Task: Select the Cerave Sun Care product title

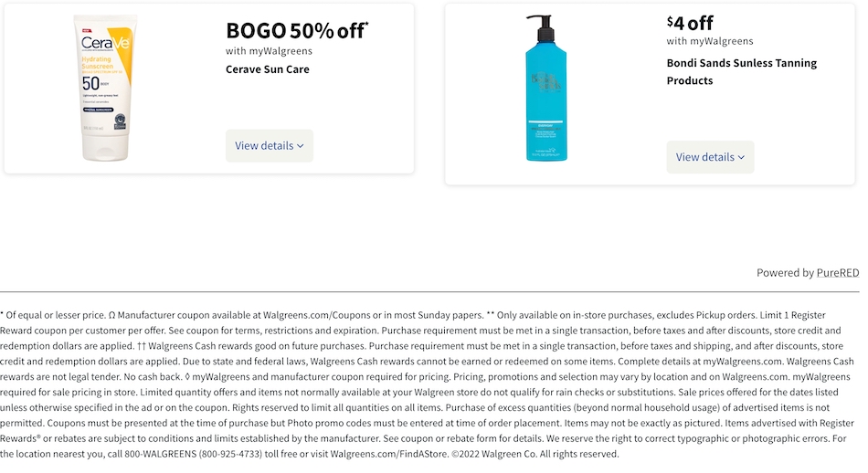Action: pos(268,69)
